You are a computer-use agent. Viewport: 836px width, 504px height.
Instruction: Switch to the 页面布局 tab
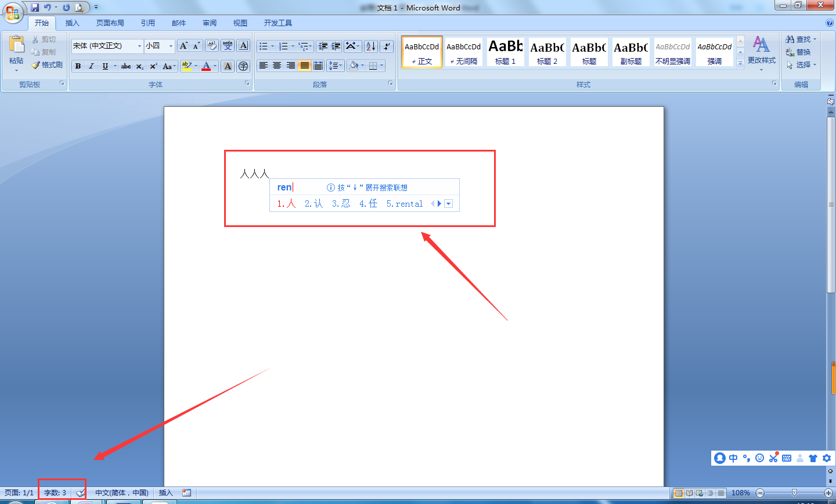click(x=110, y=23)
